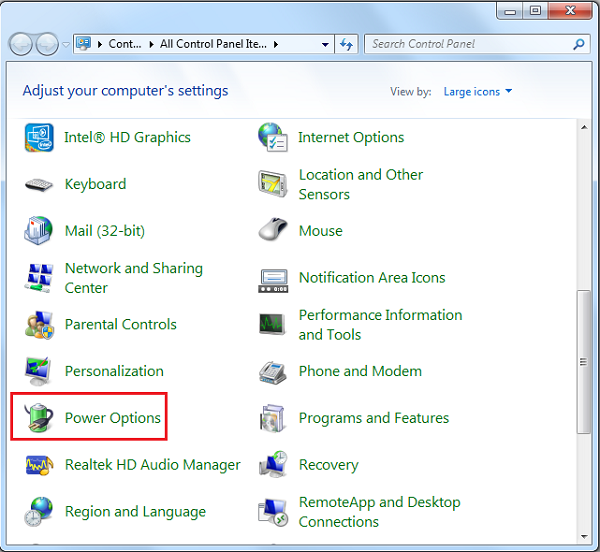Click the Realtek HD Audio Manager icon
This screenshot has height=552, width=600.
[39, 465]
